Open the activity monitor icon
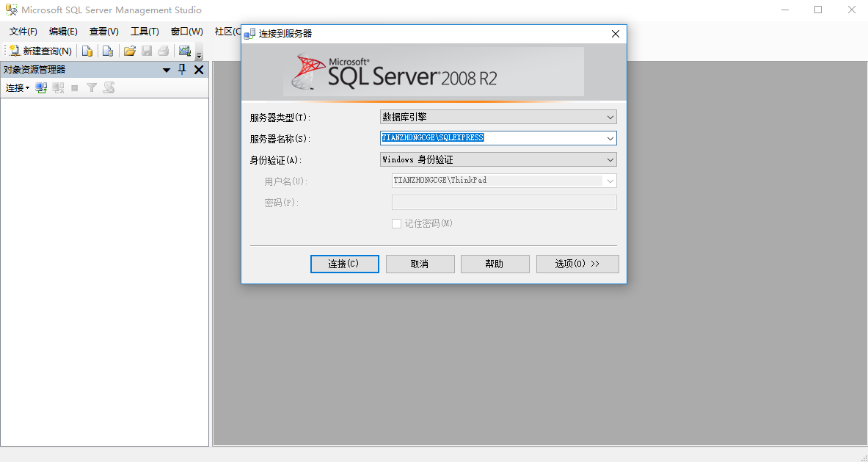Viewport: 868px width, 462px height. (x=184, y=51)
